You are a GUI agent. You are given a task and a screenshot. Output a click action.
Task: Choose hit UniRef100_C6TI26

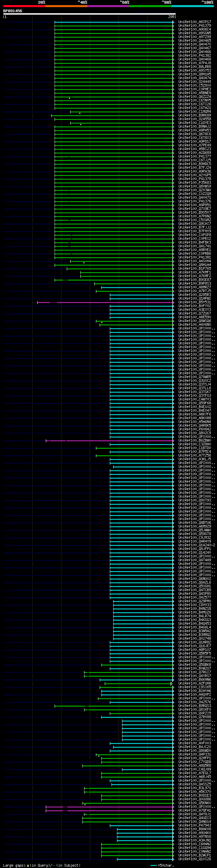[x=195, y=104]
